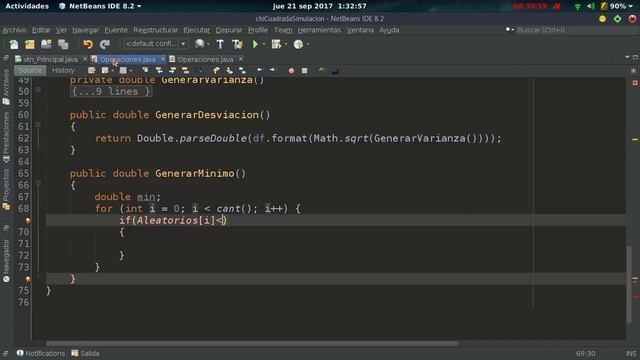Run the project with green play icon
This screenshot has height=360, width=640.
tap(255, 44)
